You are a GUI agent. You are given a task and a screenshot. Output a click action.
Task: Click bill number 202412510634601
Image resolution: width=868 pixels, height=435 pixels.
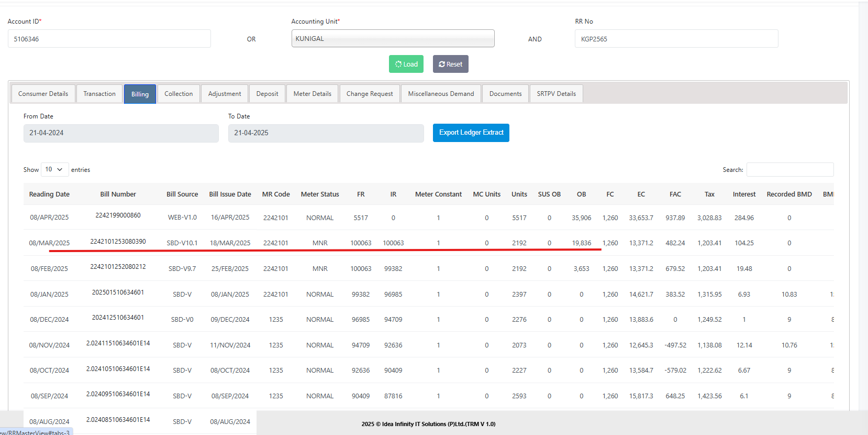click(x=118, y=318)
